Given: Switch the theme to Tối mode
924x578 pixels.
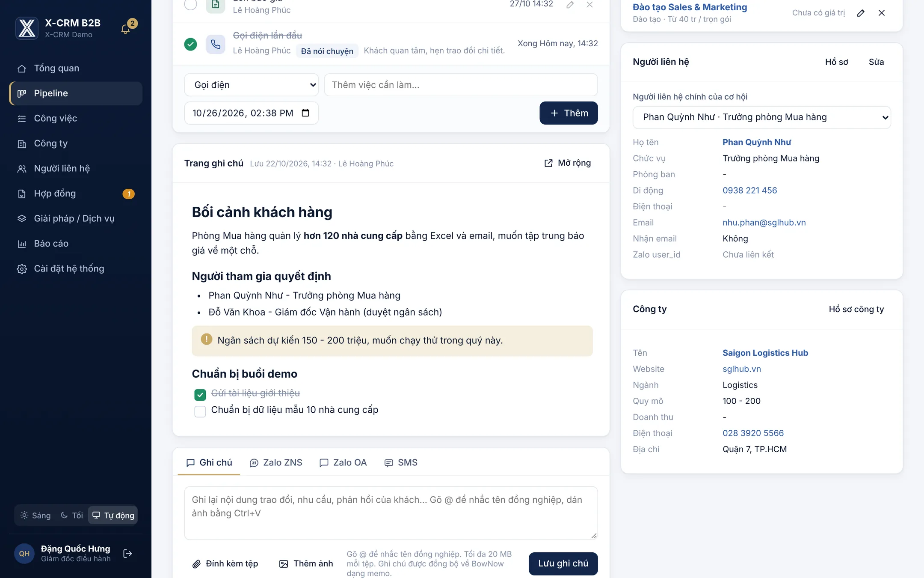Looking at the screenshot, I should [72, 515].
